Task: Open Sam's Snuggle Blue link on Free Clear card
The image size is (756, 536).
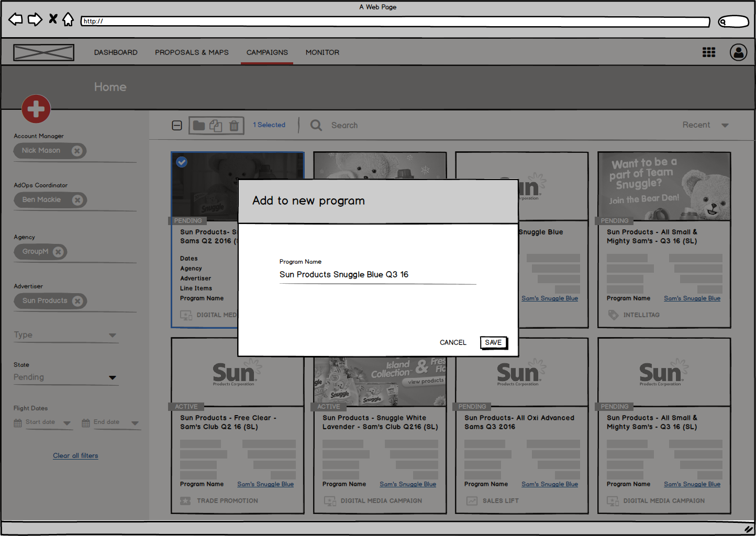Action: click(x=265, y=484)
